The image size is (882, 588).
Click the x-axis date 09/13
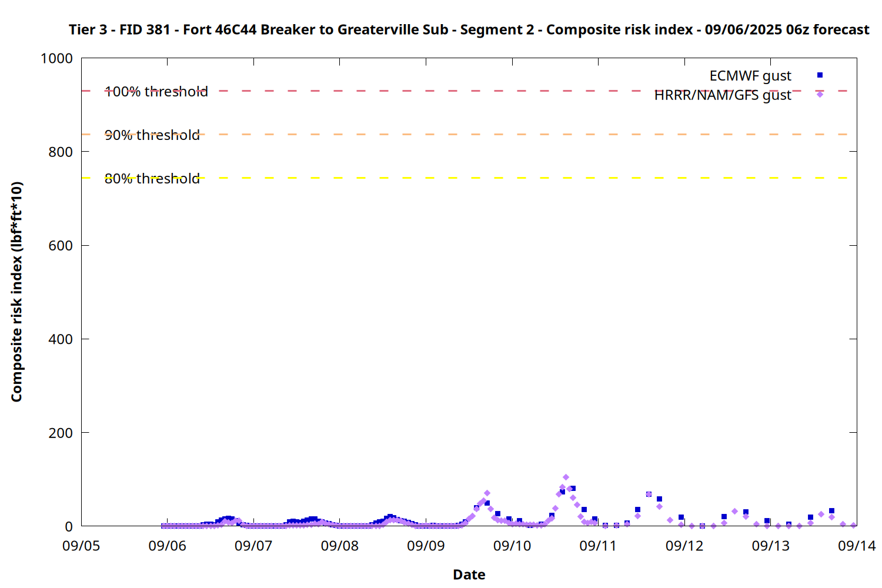771,546
